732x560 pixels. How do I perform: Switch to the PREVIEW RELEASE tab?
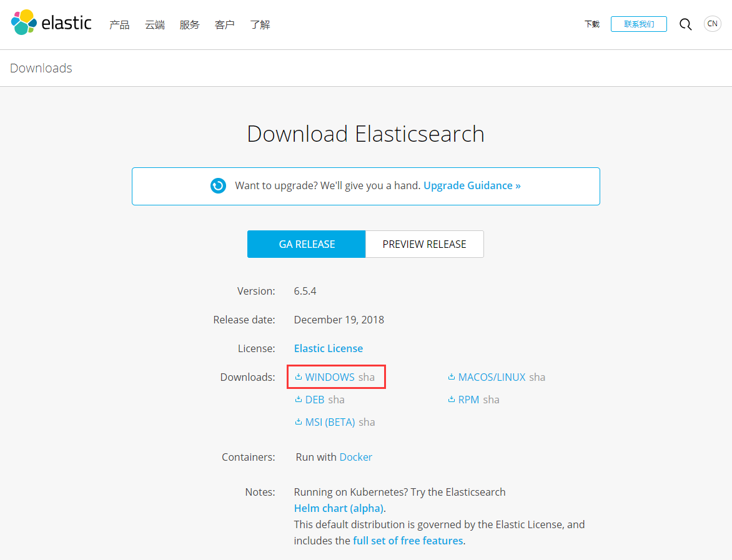[424, 244]
